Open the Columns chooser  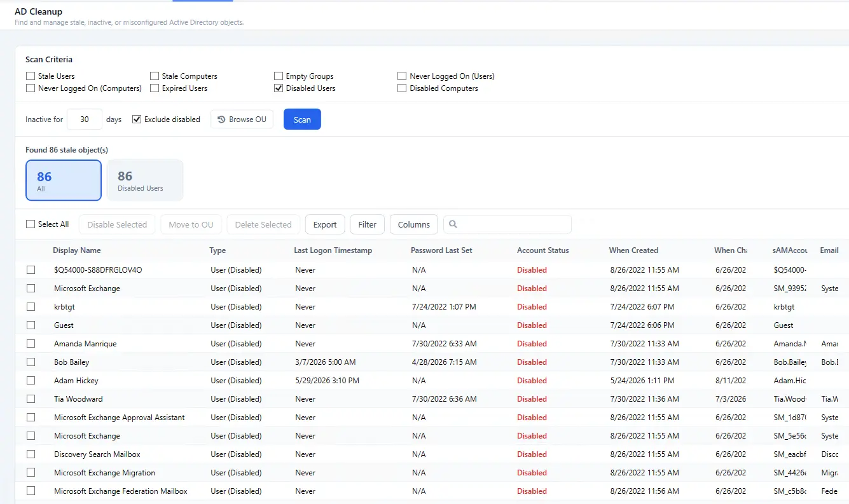tap(414, 224)
